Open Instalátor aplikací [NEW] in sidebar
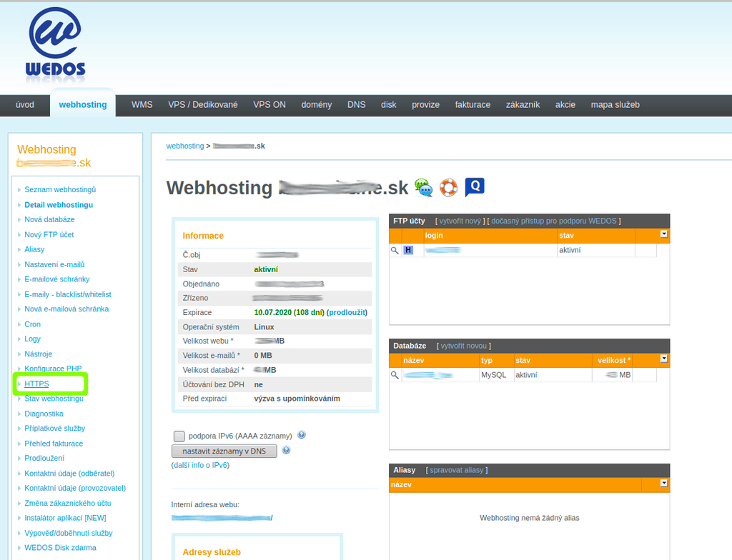The image size is (732, 560). click(x=65, y=518)
